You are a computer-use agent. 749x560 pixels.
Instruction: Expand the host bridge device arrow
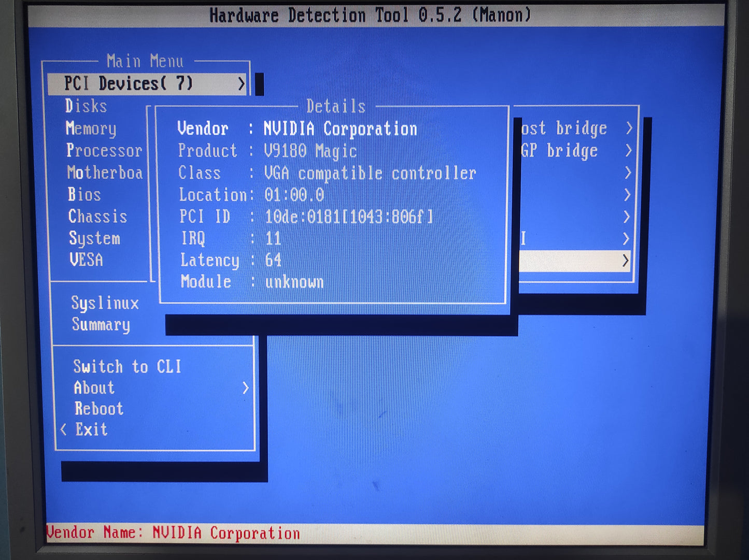click(629, 128)
